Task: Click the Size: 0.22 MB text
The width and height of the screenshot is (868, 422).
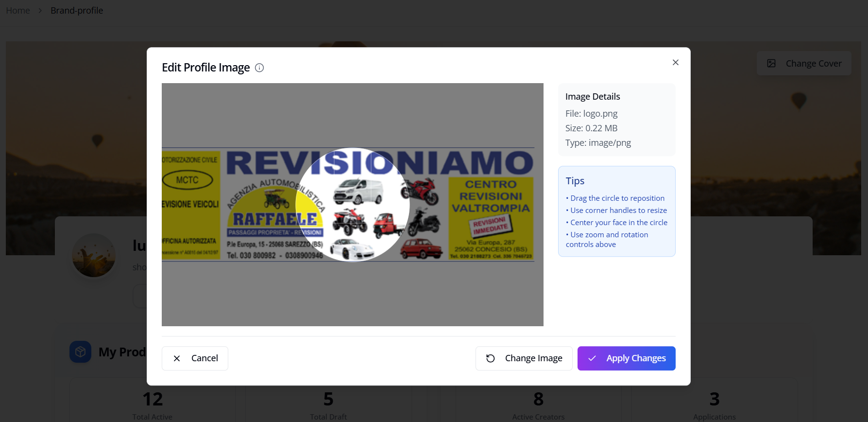Action: click(x=591, y=128)
